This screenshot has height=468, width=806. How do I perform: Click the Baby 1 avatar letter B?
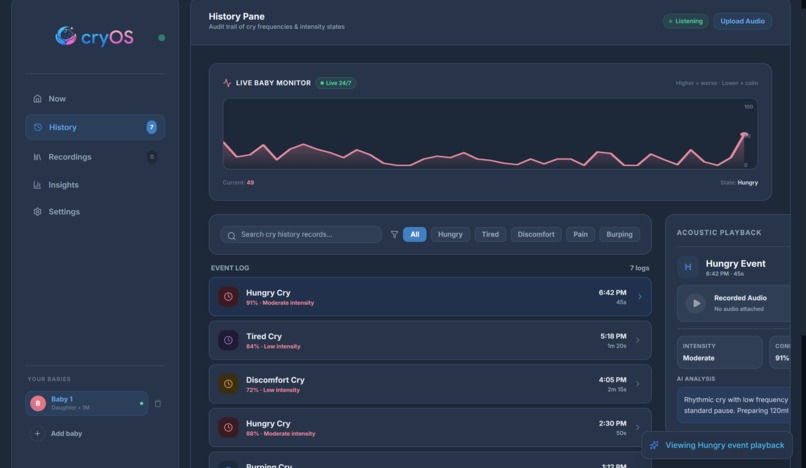point(38,403)
